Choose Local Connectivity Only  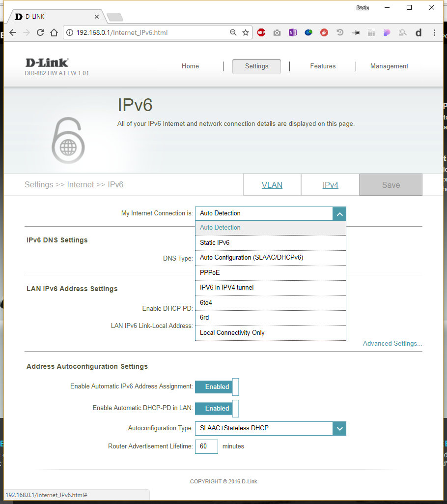point(270,333)
